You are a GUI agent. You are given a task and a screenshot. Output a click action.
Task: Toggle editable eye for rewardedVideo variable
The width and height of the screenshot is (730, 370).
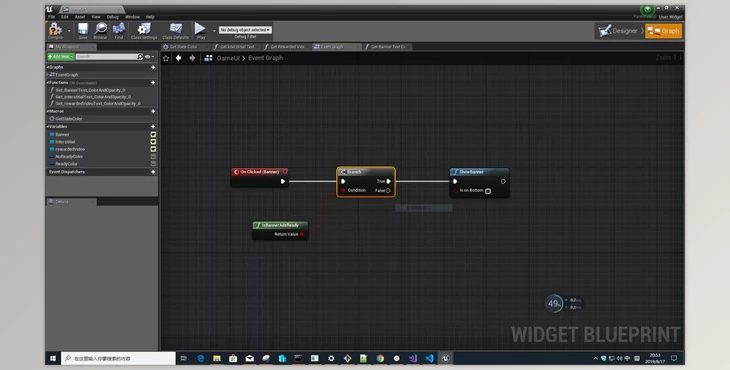pyautogui.click(x=153, y=149)
